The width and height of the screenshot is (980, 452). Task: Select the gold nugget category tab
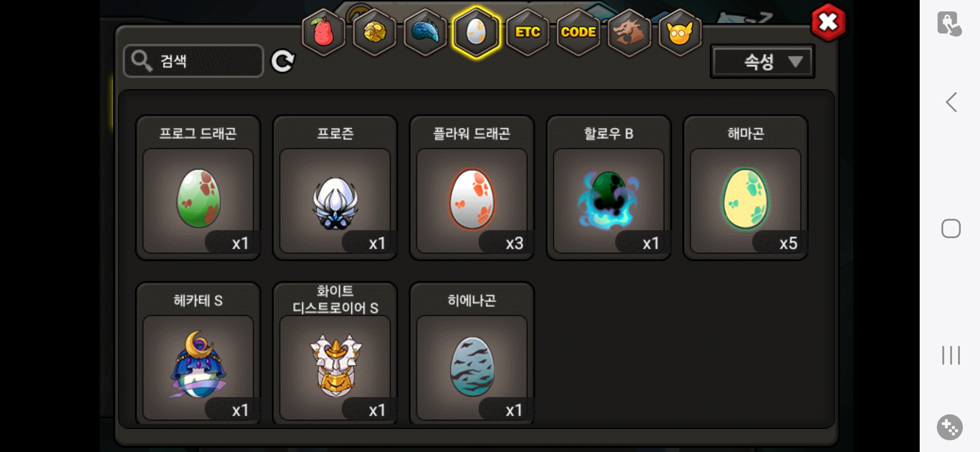click(374, 32)
